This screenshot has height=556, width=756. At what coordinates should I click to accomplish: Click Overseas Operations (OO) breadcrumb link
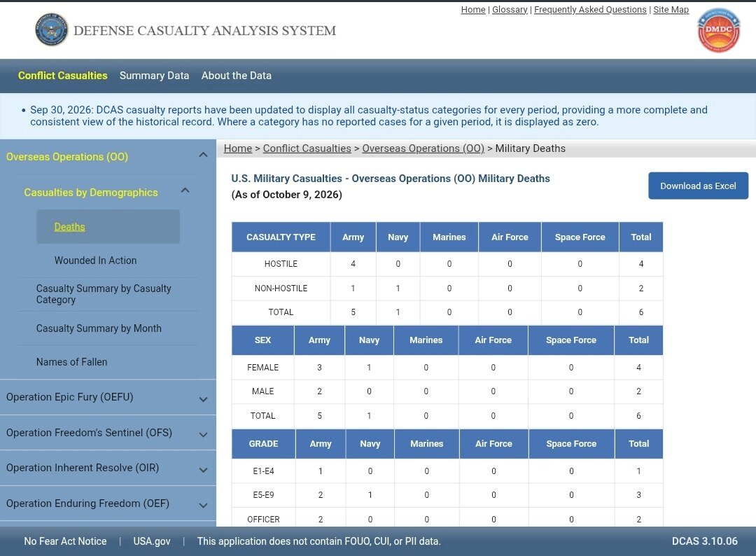point(423,148)
